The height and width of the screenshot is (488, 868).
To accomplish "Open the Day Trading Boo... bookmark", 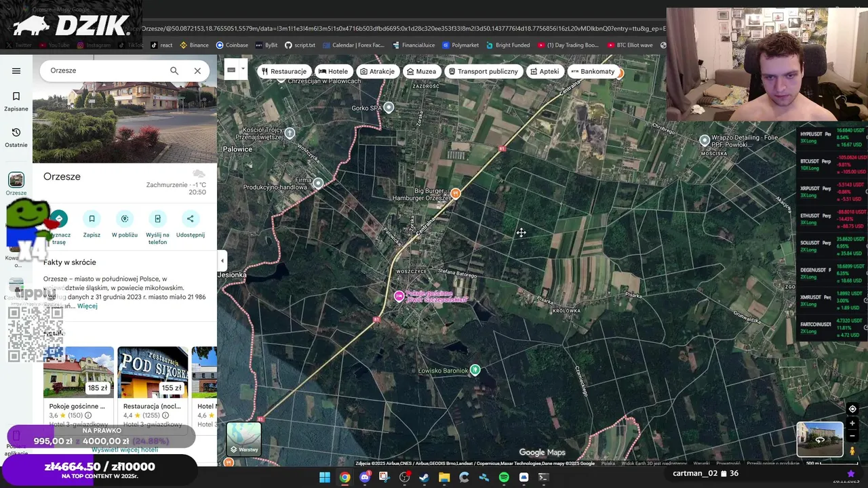I will [568, 45].
